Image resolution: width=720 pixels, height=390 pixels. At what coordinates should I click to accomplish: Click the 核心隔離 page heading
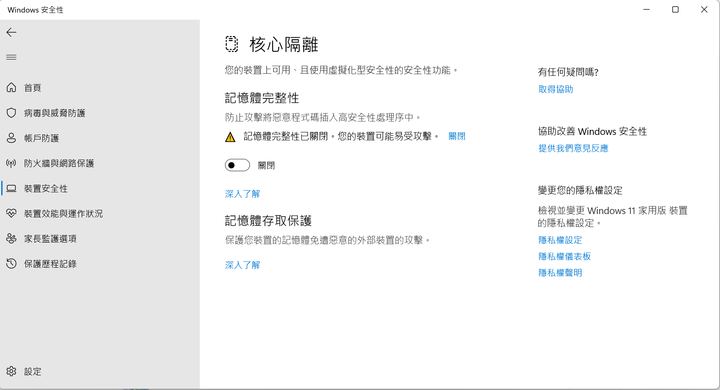[284, 45]
